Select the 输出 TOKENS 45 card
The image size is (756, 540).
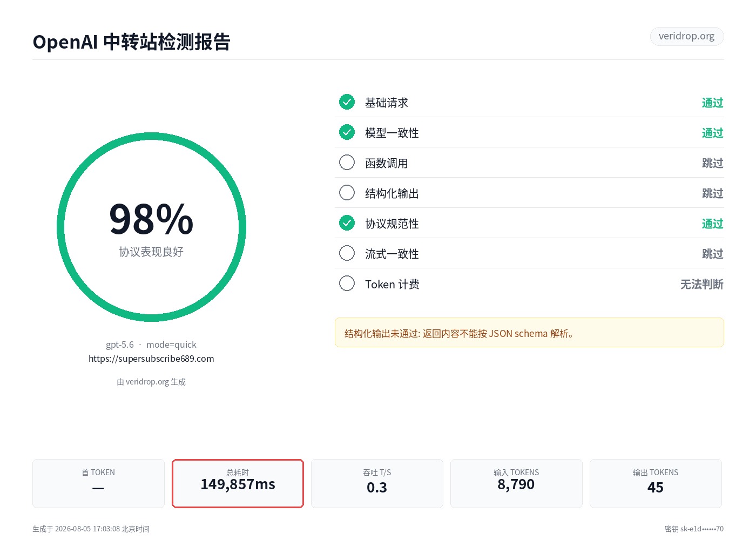[x=656, y=483]
